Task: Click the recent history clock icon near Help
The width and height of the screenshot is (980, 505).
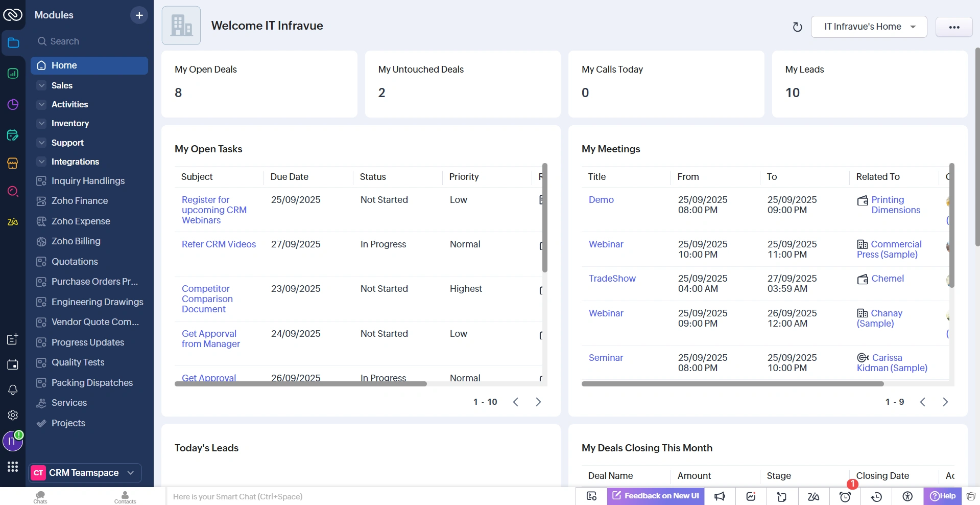Action: pos(876,496)
